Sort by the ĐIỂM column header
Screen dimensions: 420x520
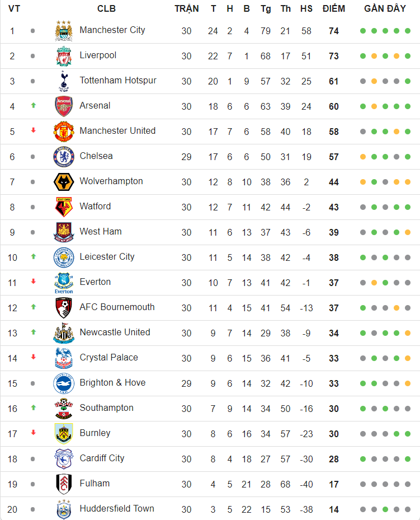pyautogui.click(x=333, y=8)
